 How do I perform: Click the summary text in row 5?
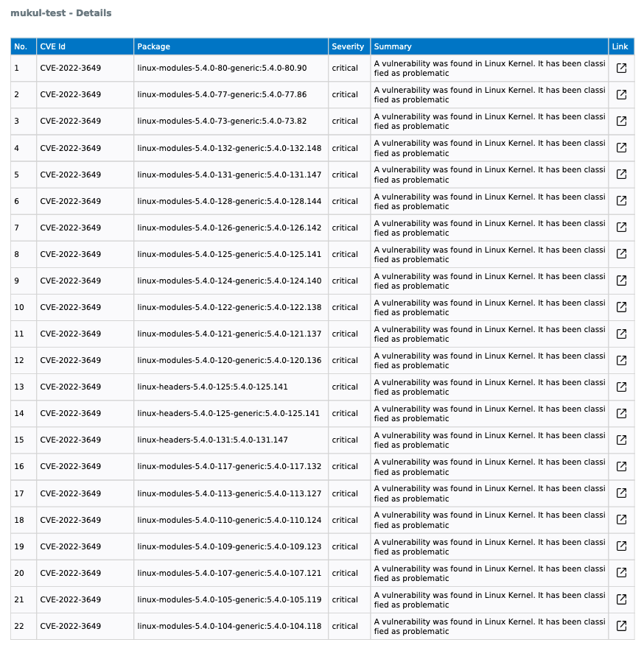[x=489, y=175]
